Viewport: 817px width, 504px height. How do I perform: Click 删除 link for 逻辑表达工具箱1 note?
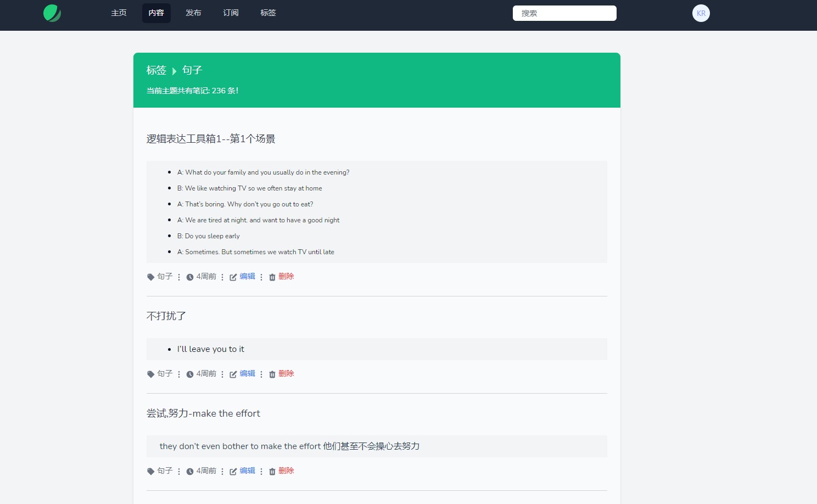coord(286,276)
